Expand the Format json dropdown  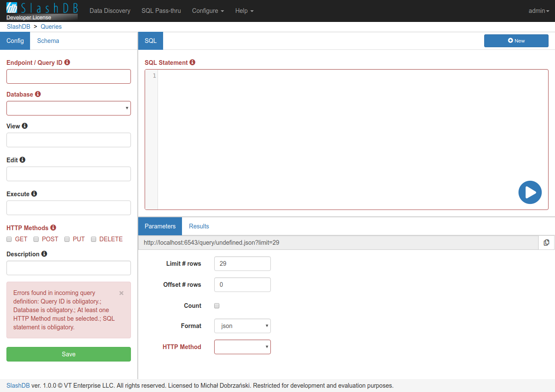pos(242,326)
